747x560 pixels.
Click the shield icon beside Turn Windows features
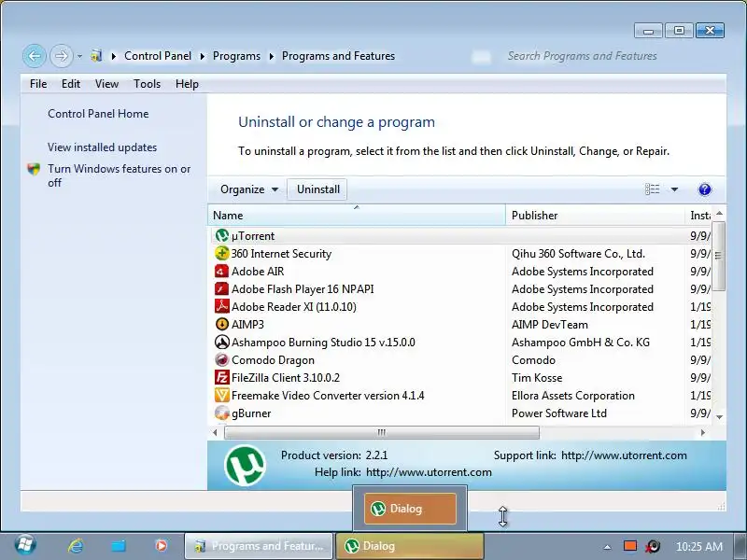pos(34,169)
